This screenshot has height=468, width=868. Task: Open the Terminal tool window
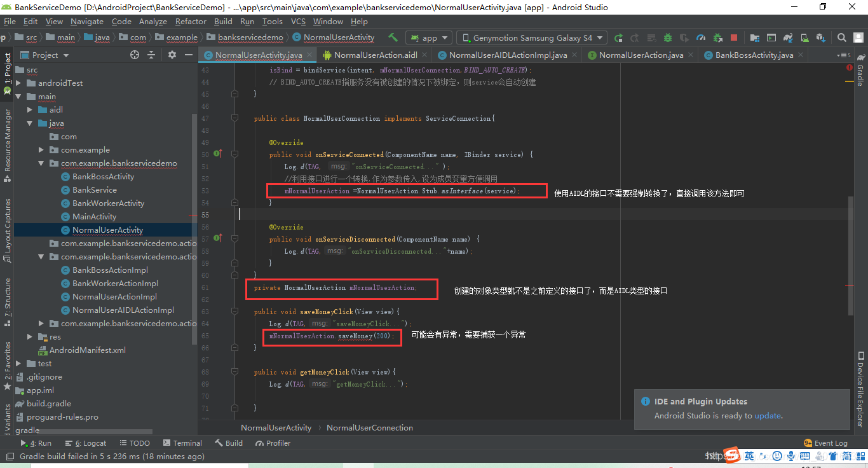[182, 443]
